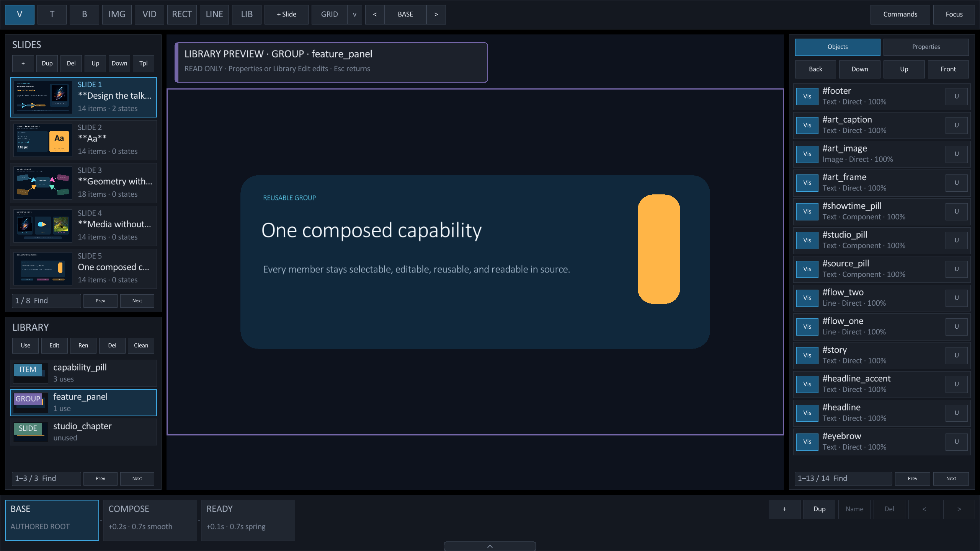Viewport: 980px width, 551px height.
Task: Edit the selected library entry
Action: click(x=54, y=346)
